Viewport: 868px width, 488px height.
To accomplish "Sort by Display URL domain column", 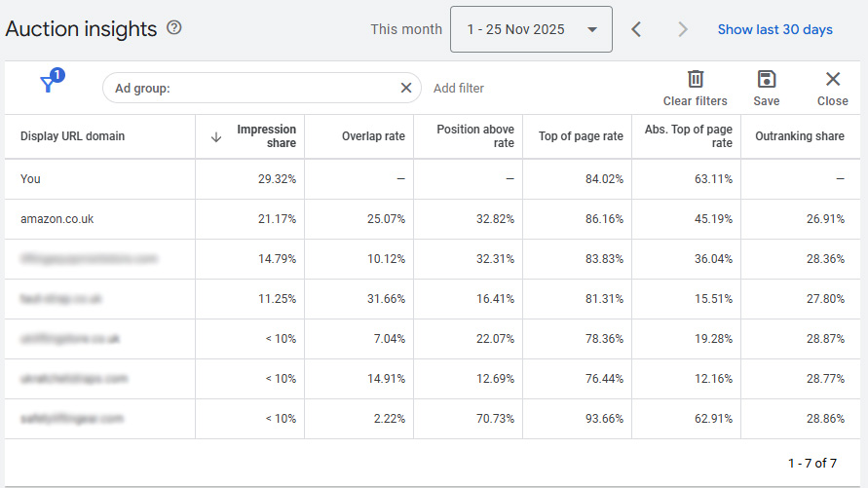I will click(73, 136).
